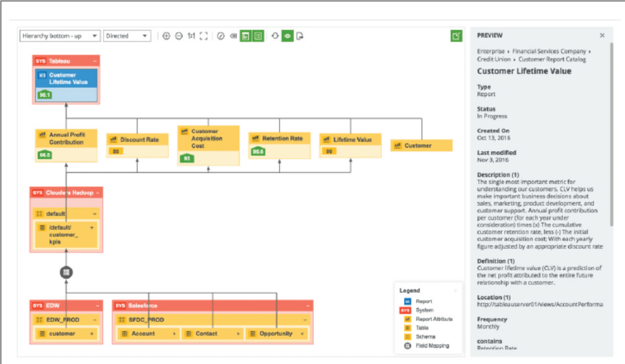Toggle the green legend list button

[258, 36]
